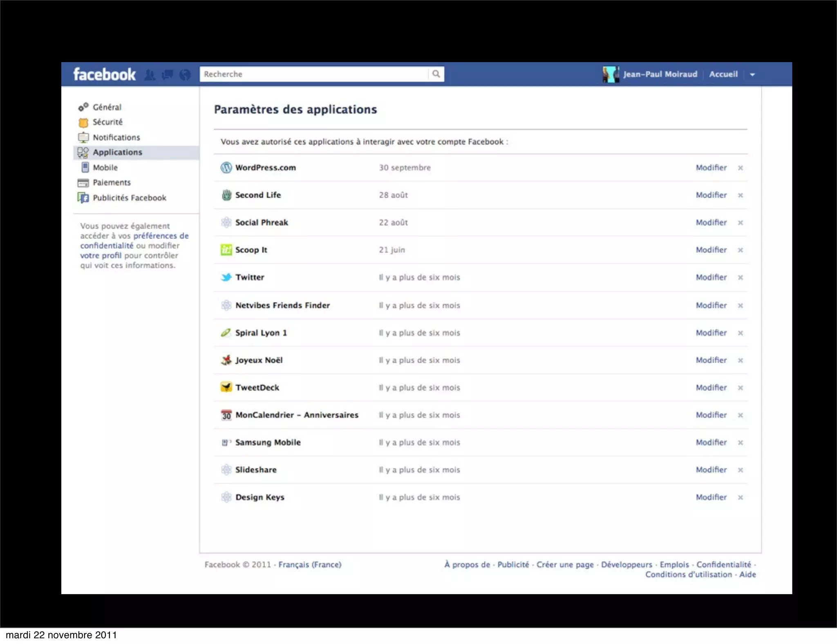Viewport: 837px width, 644px height.
Task: Expand the account dropdown arrow next to Accueil
Action: tap(752, 75)
